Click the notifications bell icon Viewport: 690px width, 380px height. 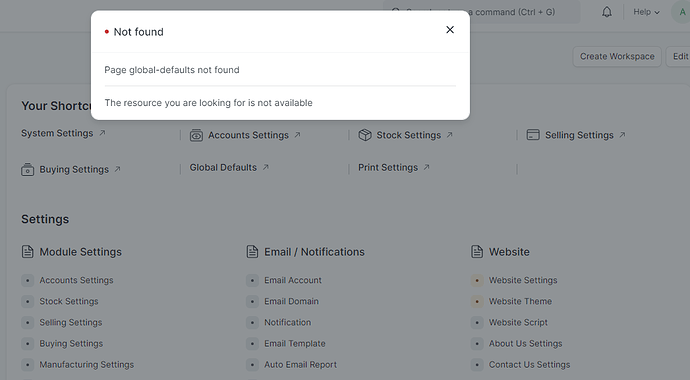607,12
